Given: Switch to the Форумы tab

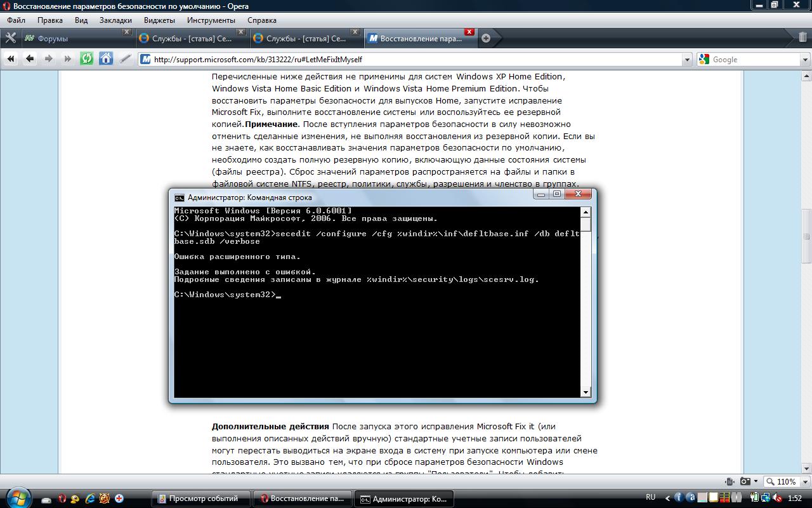Looking at the screenshot, I should 77,38.
